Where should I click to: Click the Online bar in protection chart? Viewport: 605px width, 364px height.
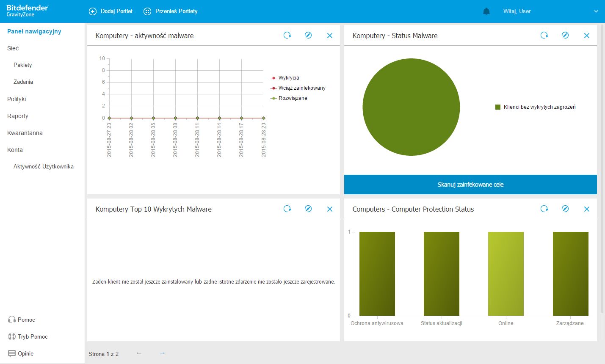click(506, 274)
